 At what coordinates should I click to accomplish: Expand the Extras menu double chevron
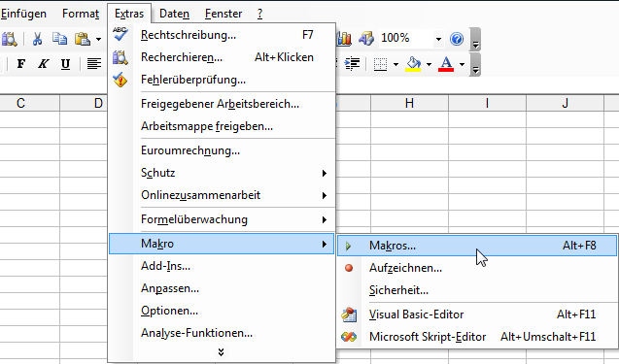point(222,351)
